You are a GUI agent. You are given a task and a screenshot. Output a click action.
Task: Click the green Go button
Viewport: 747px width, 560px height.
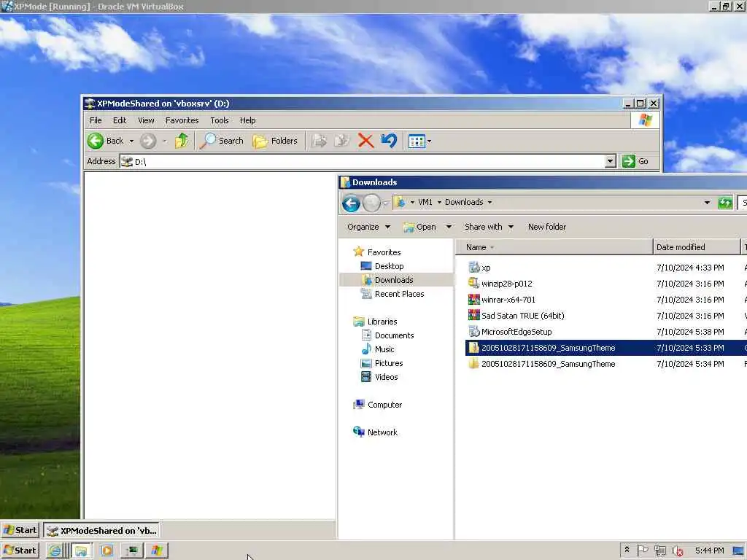pyautogui.click(x=635, y=161)
